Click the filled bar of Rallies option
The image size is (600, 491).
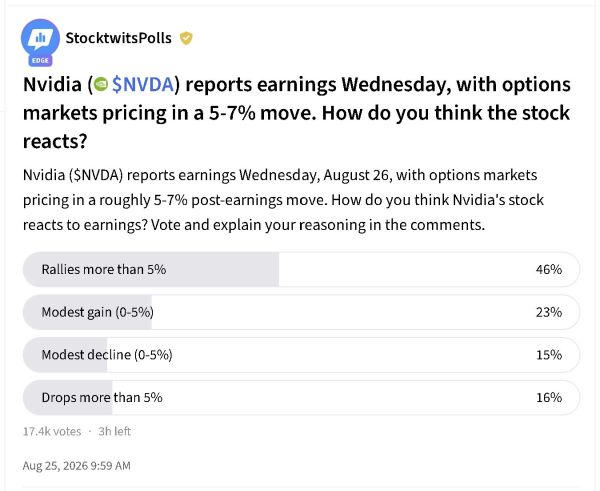[x=151, y=269]
